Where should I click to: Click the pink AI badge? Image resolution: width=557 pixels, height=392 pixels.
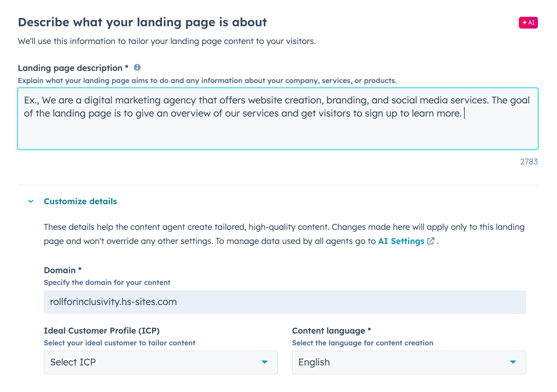528,22
